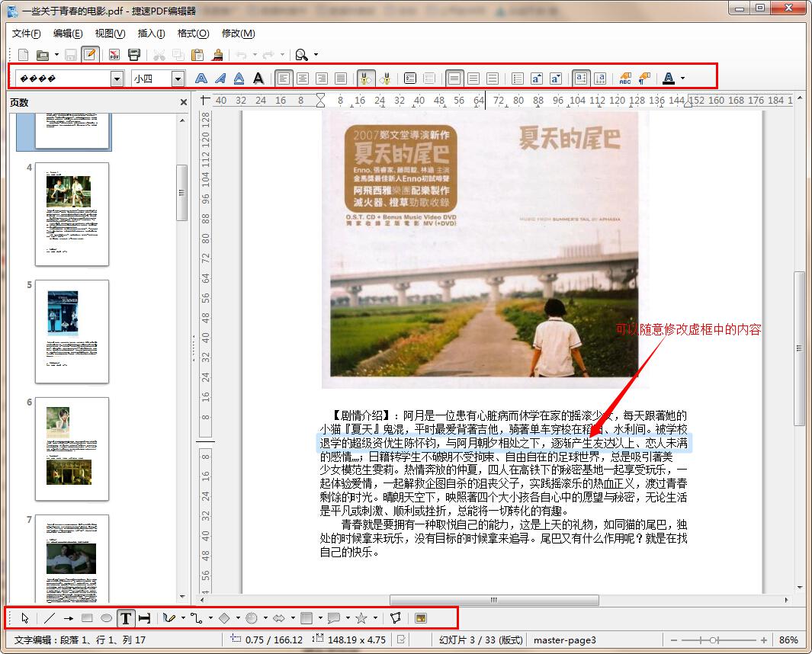Open the font color dropdown arrow
812x654 pixels.
682,78
